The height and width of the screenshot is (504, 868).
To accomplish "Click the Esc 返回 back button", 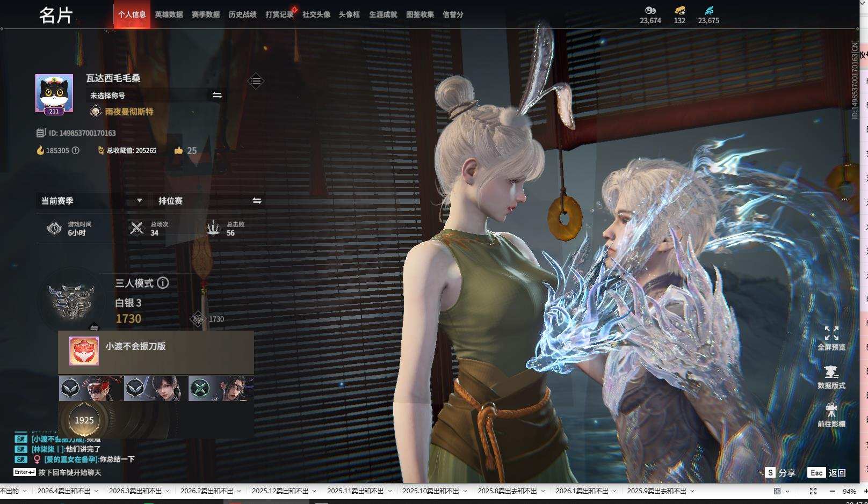I will (827, 472).
